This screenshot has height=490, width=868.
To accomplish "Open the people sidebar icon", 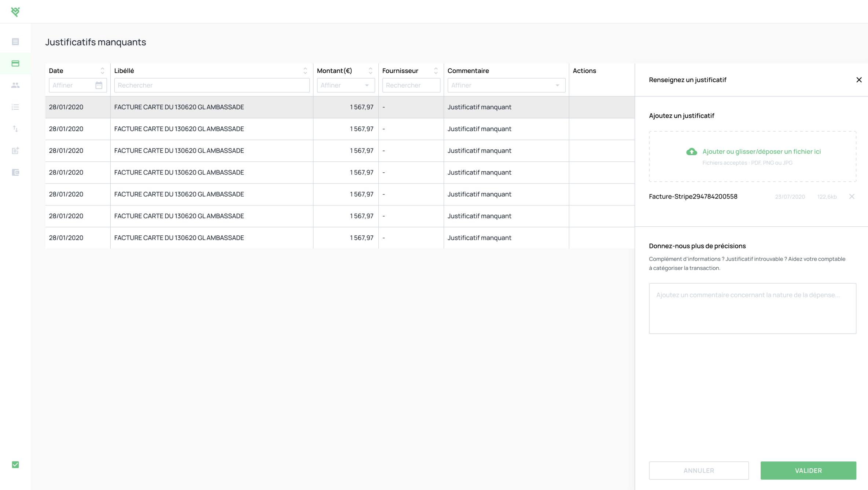I will [15, 85].
